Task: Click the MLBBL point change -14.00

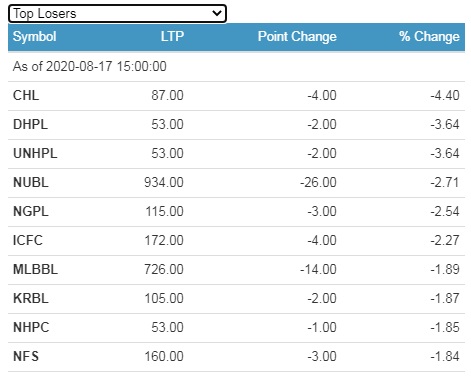Action: pyautogui.click(x=318, y=269)
